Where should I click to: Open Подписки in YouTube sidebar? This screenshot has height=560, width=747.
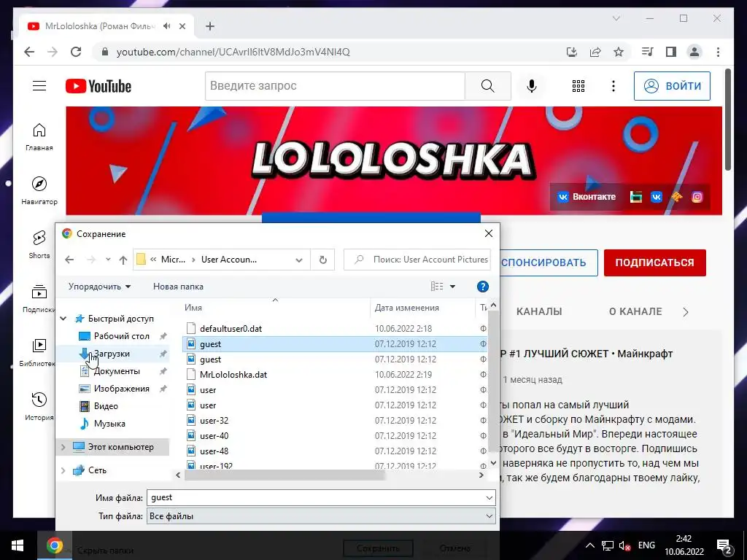point(39,298)
